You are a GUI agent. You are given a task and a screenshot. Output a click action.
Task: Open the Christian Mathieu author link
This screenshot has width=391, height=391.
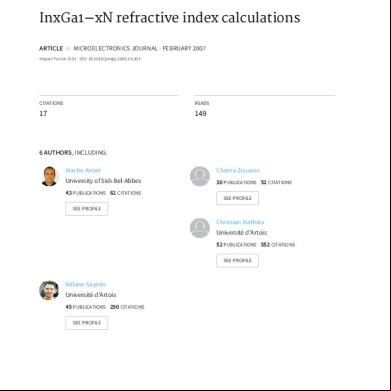(x=240, y=222)
